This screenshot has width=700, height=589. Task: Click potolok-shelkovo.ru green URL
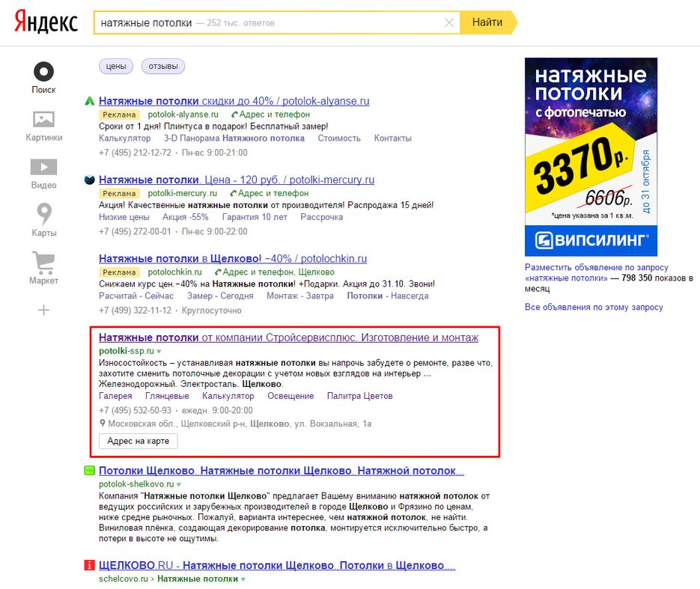click(x=136, y=484)
